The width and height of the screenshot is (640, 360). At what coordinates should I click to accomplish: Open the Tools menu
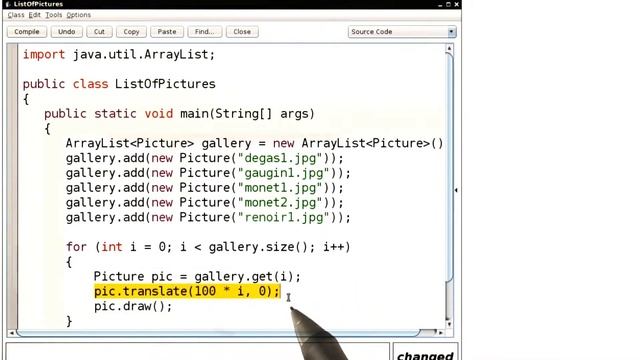coord(53,15)
